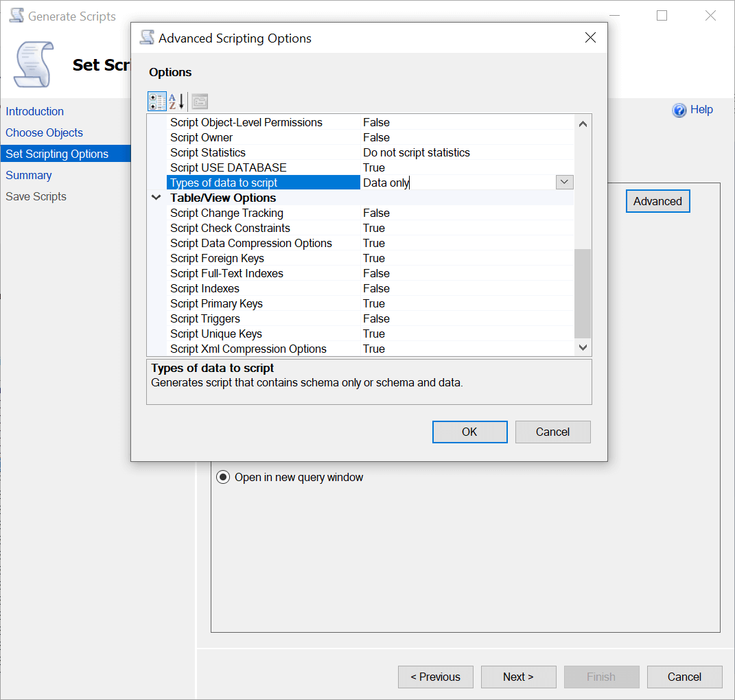The width and height of the screenshot is (735, 700).
Task: Click the large scroll graphic beside Set Scripting Options
Action: [x=33, y=64]
